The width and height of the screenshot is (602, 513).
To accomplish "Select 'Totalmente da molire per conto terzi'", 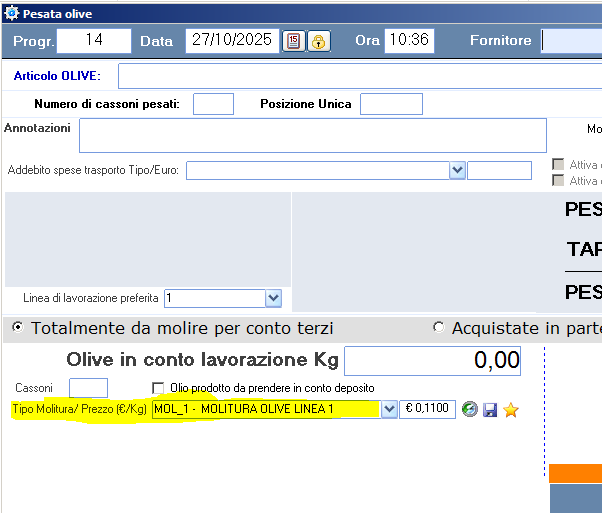I will click(18, 328).
